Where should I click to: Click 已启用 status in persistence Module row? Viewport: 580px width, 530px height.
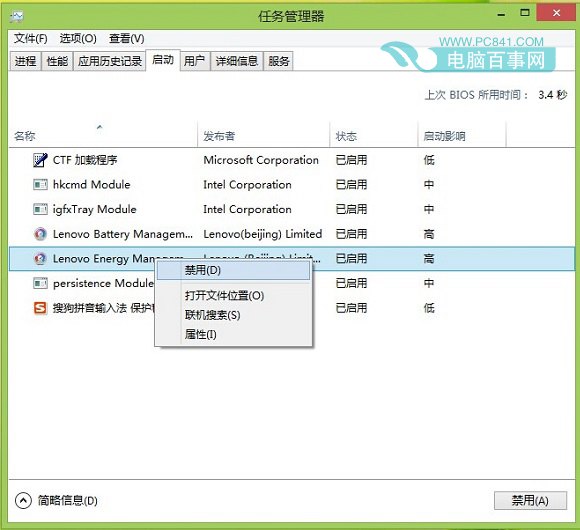coord(351,283)
